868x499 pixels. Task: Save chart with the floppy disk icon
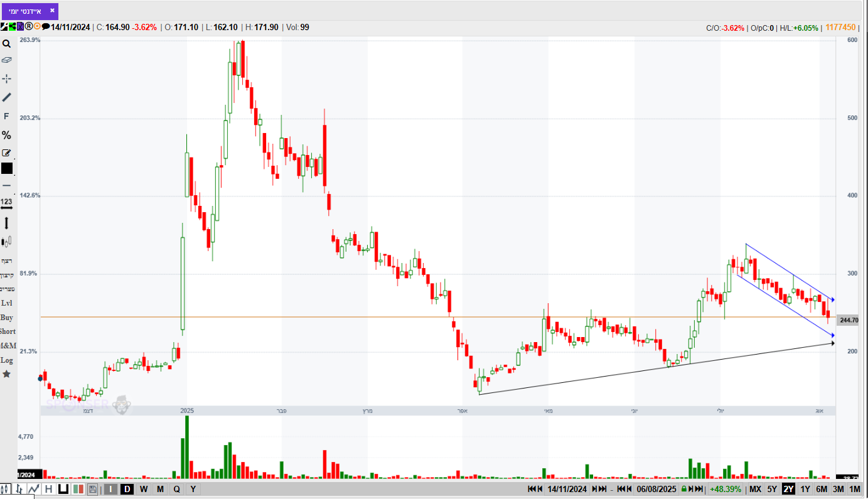[x=92, y=489]
